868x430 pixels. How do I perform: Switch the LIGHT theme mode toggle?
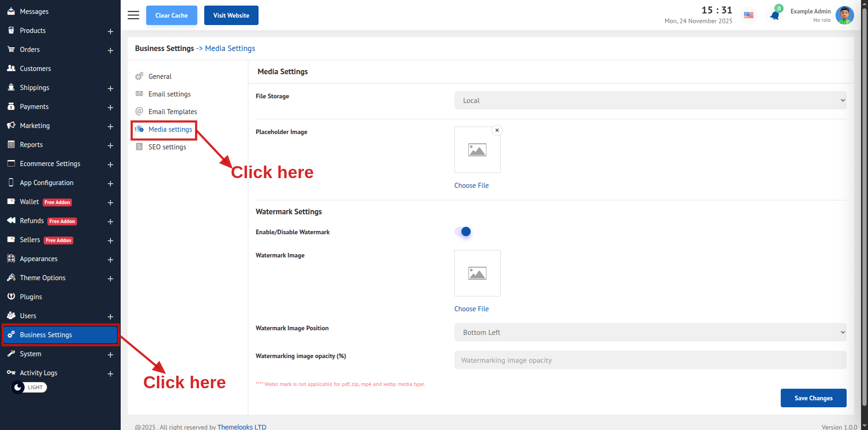29,387
